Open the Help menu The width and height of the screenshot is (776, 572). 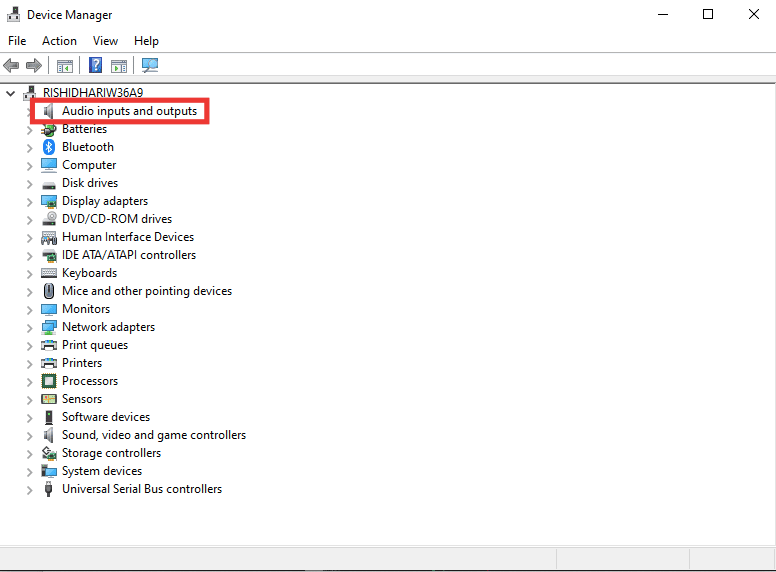146,41
